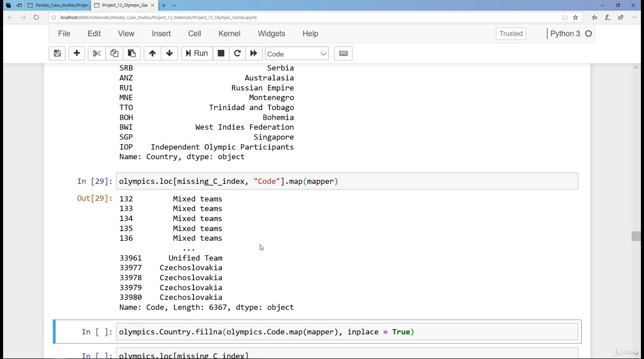Viewport: 644px width, 359px height.
Task: Switch to Pandas_Case_studies browser tab
Action: pos(58,5)
